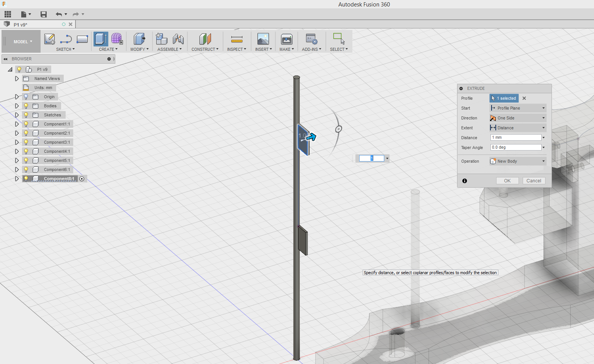This screenshot has height=364, width=594.
Task: Collapse the Browser panel with double arrows
Action: 6,59
